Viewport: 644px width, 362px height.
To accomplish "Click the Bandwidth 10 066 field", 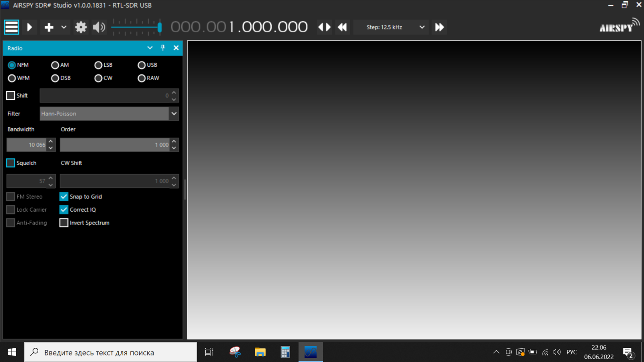I will (x=27, y=145).
